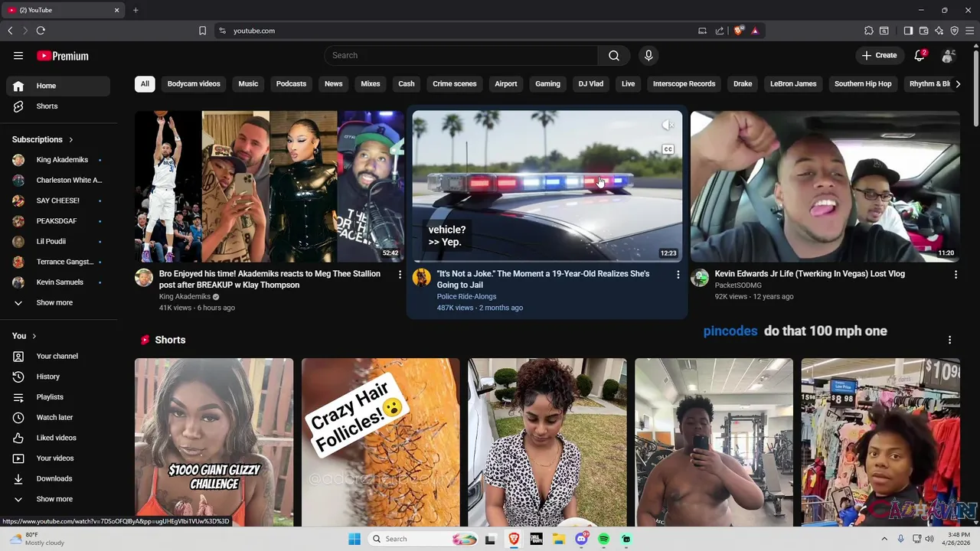Toggle captions CC on video preview

point(668,150)
